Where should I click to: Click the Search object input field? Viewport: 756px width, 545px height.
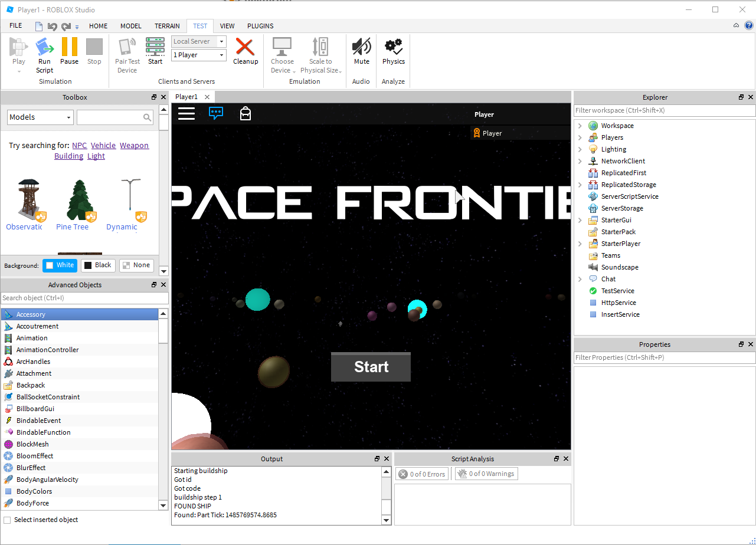click(85, 298)
